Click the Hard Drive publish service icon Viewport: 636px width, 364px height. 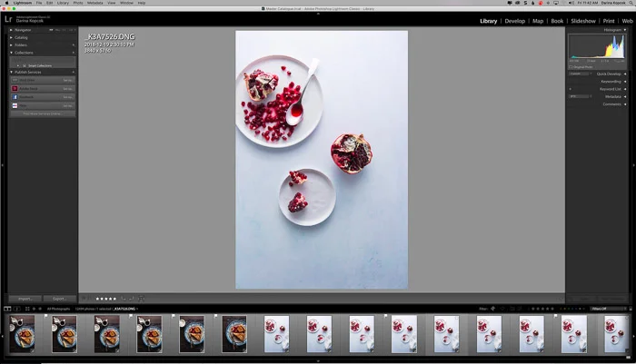click(15, 80)
